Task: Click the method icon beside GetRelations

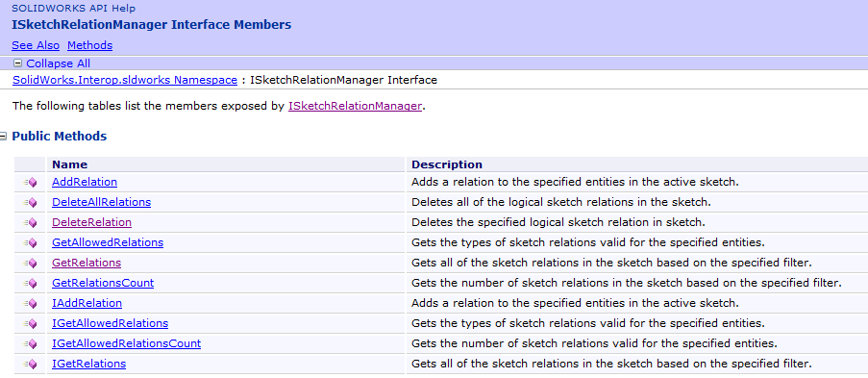Action: (x=30, y=264)
